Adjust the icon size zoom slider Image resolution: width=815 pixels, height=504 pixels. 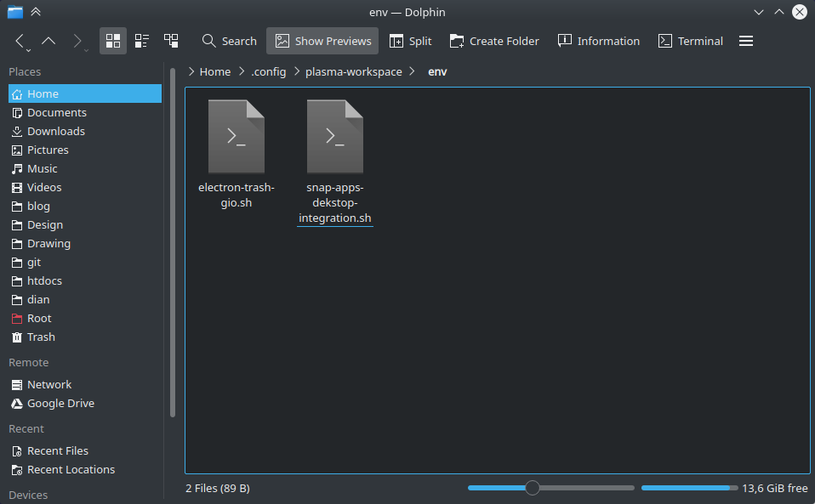[x=532, y=488]
